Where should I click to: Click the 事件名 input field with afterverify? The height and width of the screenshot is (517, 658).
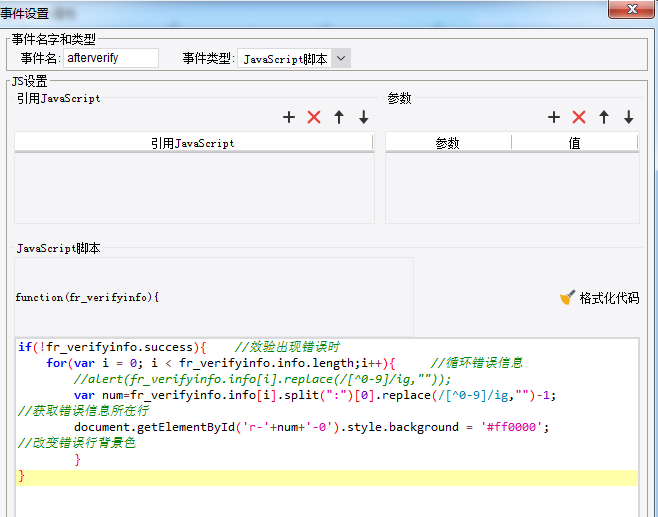pos(111,58)
